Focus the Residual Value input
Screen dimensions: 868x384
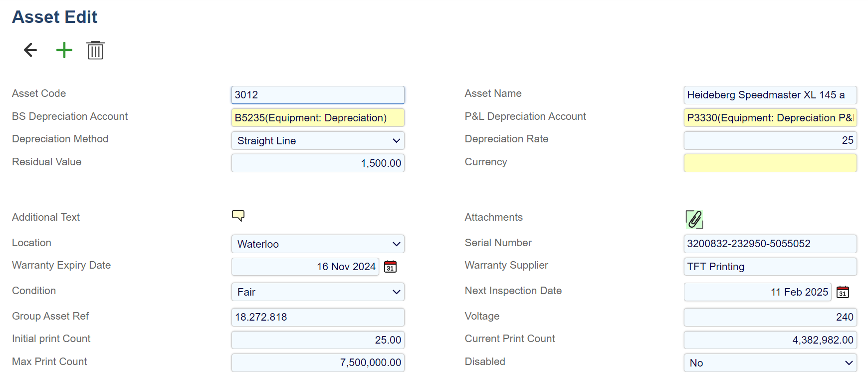[x=318, y=163]
